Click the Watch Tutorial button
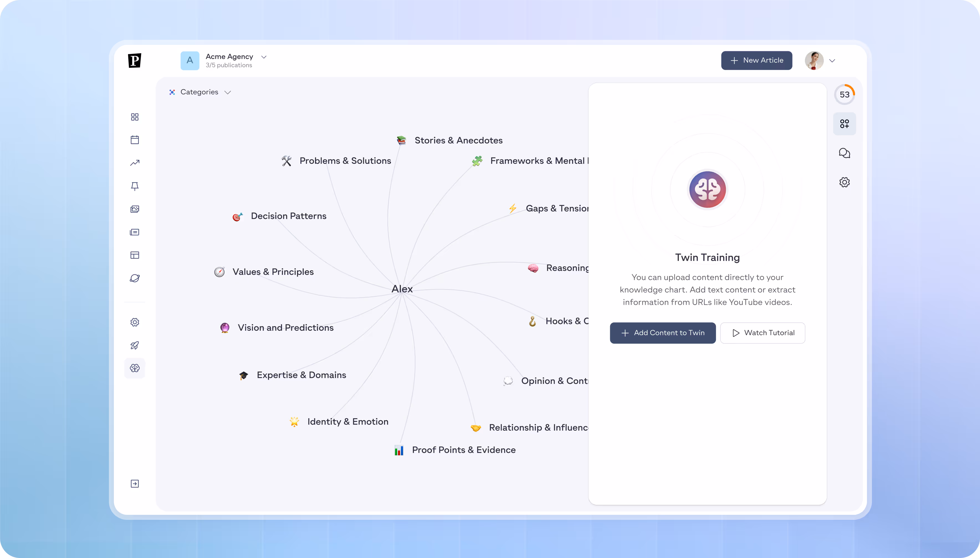Image resolution: width=980 pixels, height=558 pixels. 762,333
